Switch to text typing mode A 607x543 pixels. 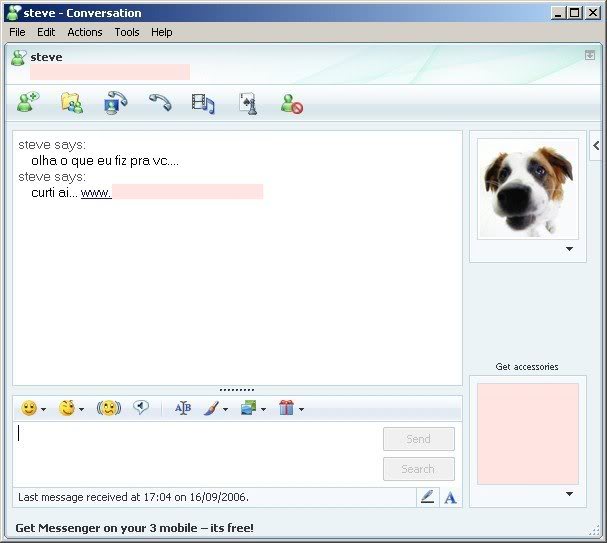click(x=450, y=498)
